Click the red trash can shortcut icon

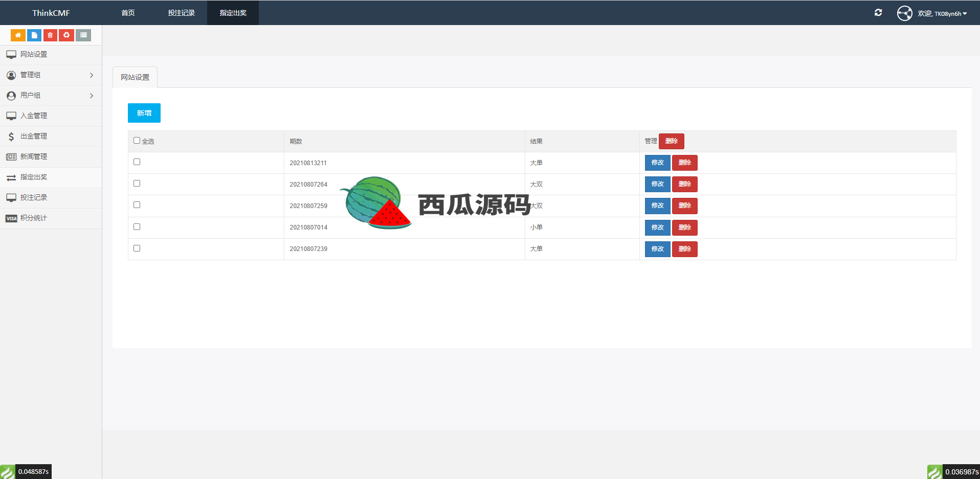[50, 35]
